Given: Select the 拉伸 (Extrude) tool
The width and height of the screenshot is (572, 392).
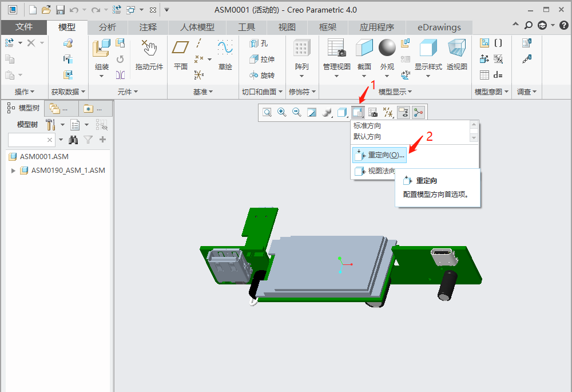Looking at the screenshot, I should pos(262,59).
